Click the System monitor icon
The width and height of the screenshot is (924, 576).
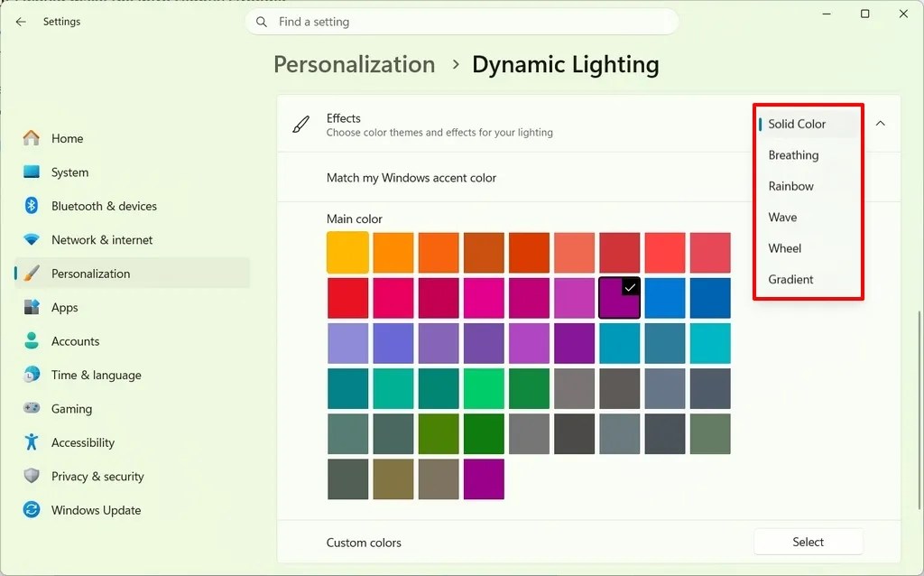click(32, 172)
